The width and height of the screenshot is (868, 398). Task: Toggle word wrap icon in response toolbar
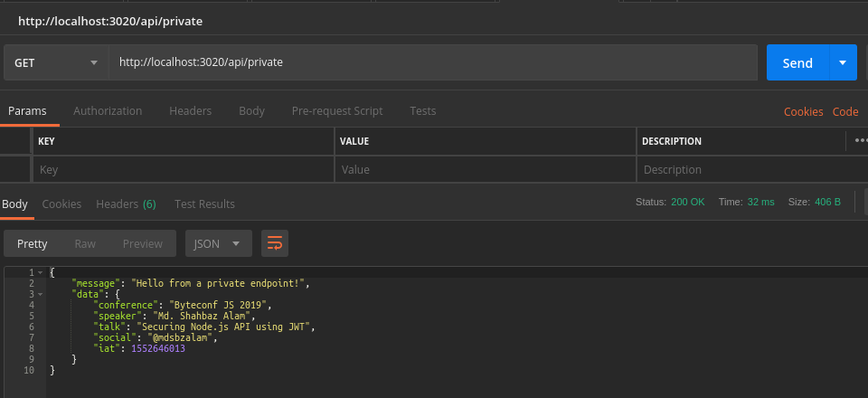tap(275, 243)
